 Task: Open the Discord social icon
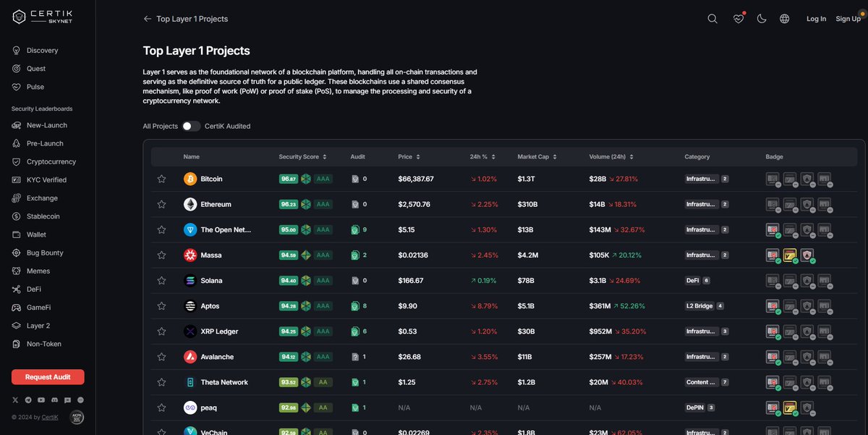point(54,400)
